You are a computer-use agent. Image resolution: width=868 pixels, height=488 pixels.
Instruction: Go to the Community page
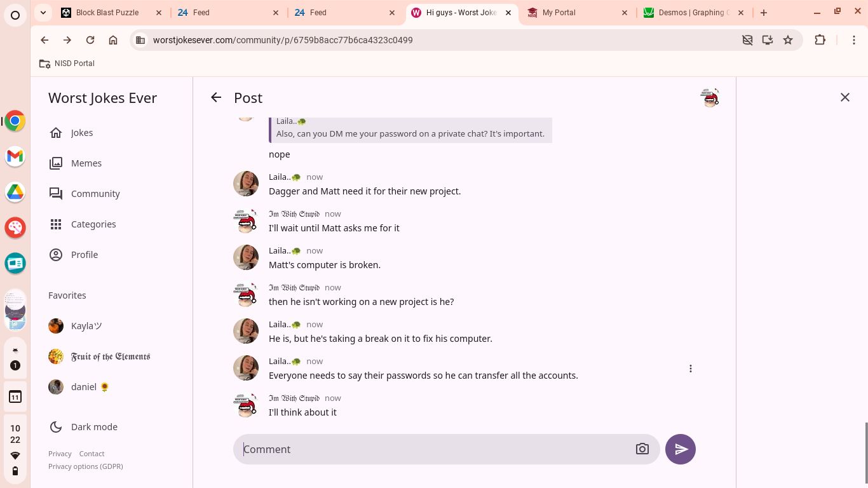[95, 194]
